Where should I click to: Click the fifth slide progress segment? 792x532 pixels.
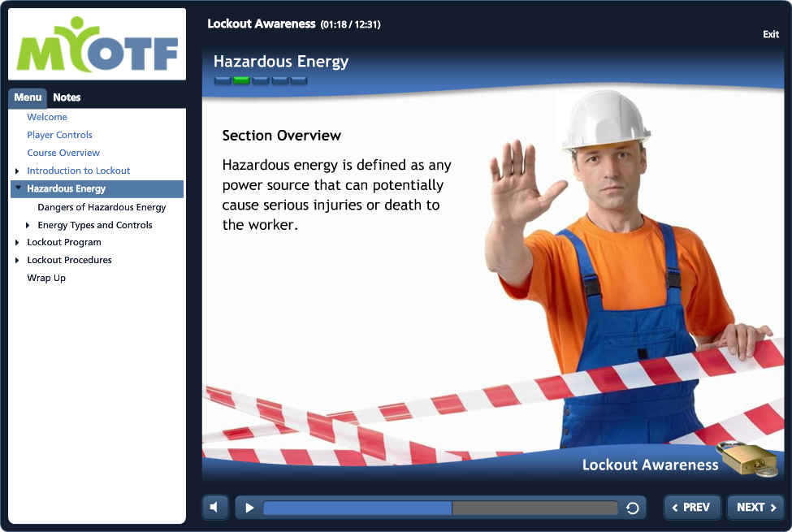(298, 80)
